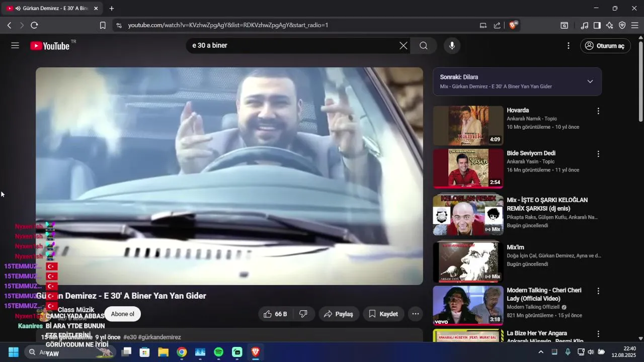644x362 pixels.
Task: Open the Mix'im playlist title
Action: (x=515, y=247)
